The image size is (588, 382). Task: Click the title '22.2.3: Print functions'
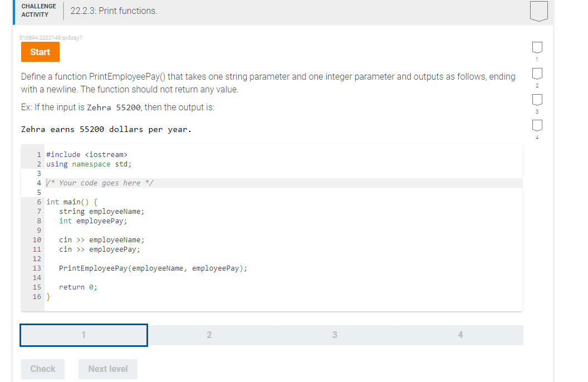tap(112, 11)
